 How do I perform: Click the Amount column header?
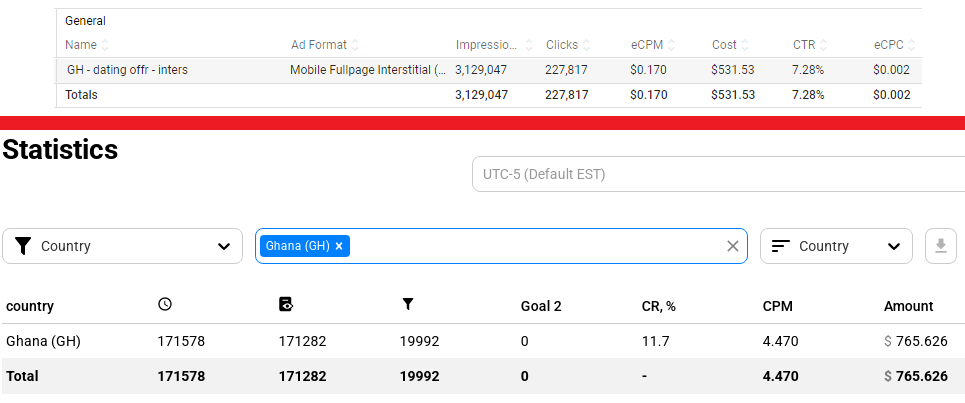(x=908, y=306)
